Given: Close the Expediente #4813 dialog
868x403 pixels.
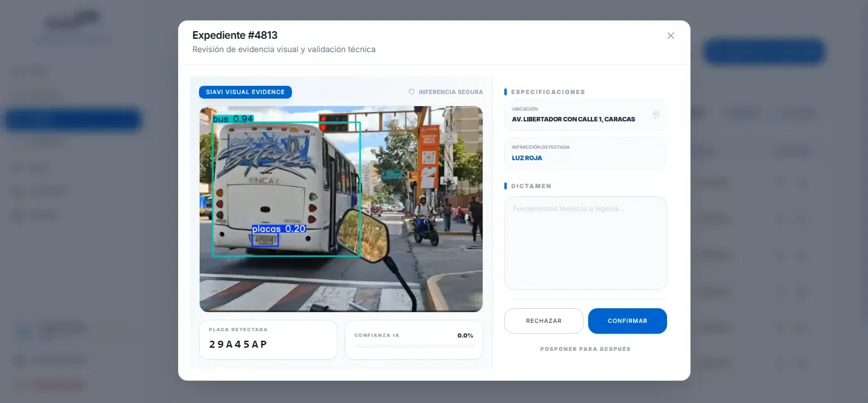Looking at the screenshot, I should tap(670, 36).
